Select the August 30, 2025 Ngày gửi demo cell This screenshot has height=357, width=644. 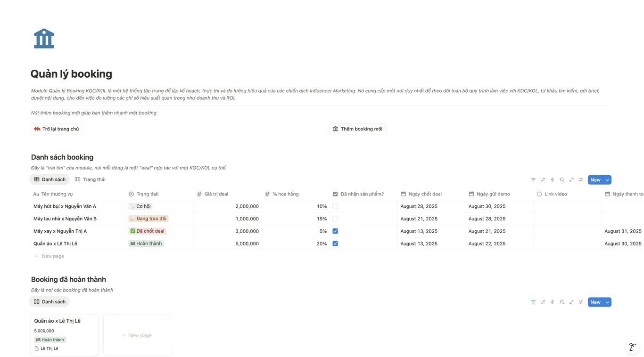(x=500, y=206)
